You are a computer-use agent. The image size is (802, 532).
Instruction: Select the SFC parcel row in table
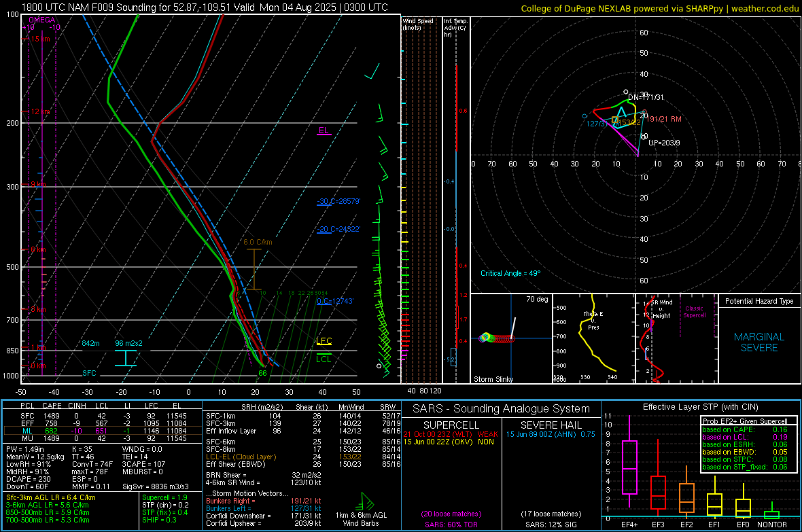[x=103, y=416]
